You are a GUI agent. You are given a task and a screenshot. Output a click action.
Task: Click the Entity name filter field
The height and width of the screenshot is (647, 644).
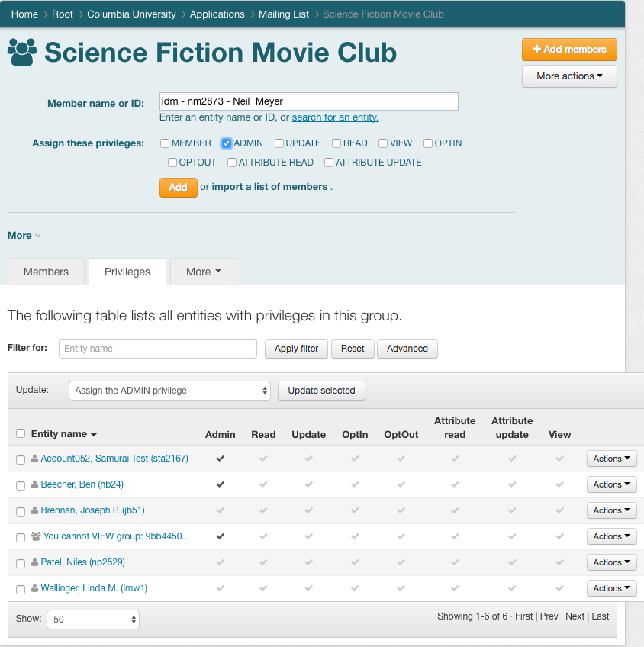point(158,349)
